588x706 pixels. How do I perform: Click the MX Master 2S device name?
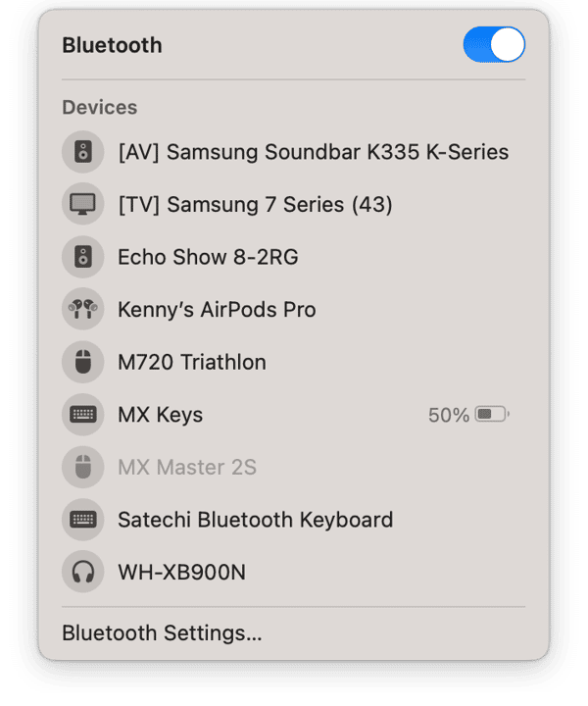(x=187, y=468)
